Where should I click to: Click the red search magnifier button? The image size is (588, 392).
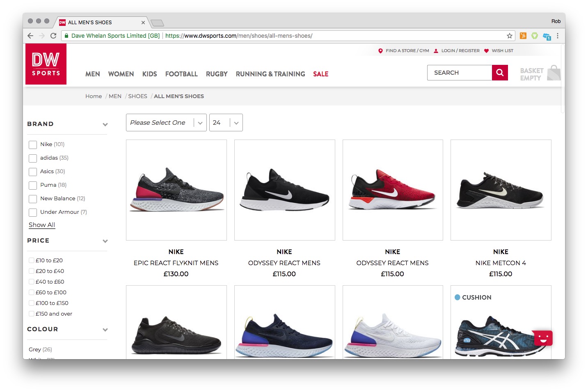click(x=499, y=73)
